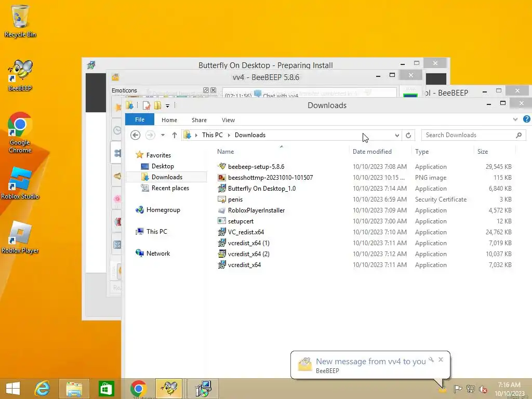Open the Windows Start button
The height and width of the screenshot is (399, 532).
pyautogui.click(x=13, y=389)
